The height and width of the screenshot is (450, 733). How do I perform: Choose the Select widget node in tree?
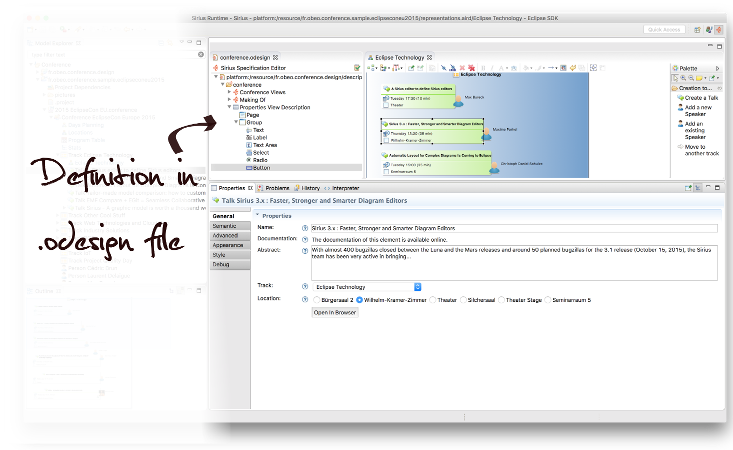tap(260, 153)
